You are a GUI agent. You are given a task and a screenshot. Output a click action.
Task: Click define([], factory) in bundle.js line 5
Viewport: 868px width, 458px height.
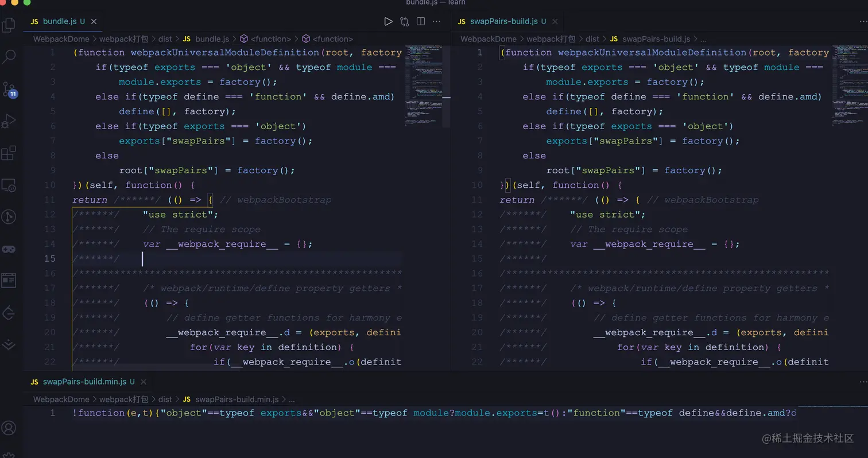[177, 111]
